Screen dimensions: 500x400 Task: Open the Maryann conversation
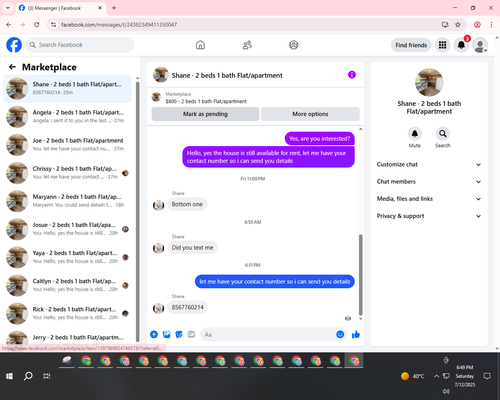pyautogui.click(x=67, y=201)
